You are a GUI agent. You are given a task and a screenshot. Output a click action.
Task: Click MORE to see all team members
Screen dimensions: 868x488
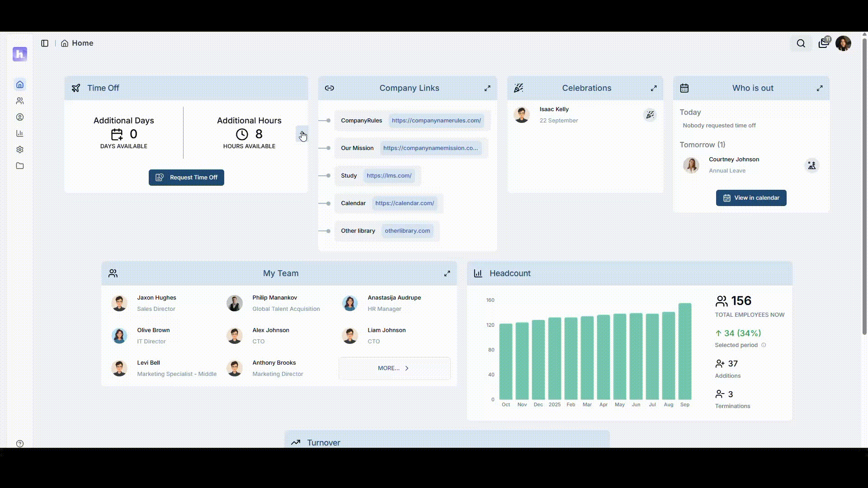coord(394,368)
